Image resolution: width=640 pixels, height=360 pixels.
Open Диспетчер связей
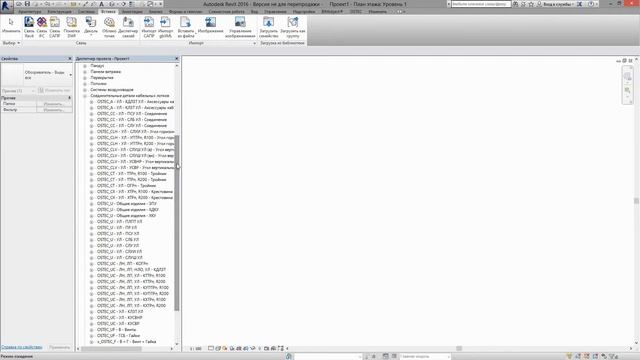point(128,27)
